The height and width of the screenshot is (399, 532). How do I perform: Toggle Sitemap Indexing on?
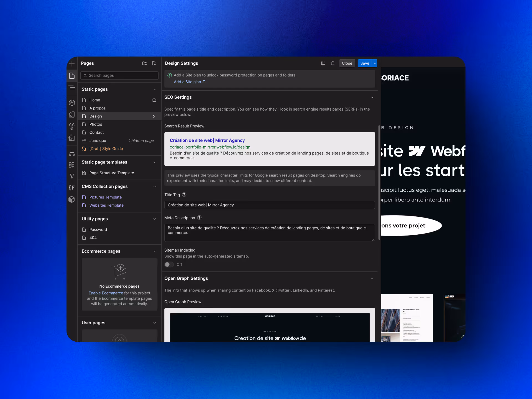point(169,265)
